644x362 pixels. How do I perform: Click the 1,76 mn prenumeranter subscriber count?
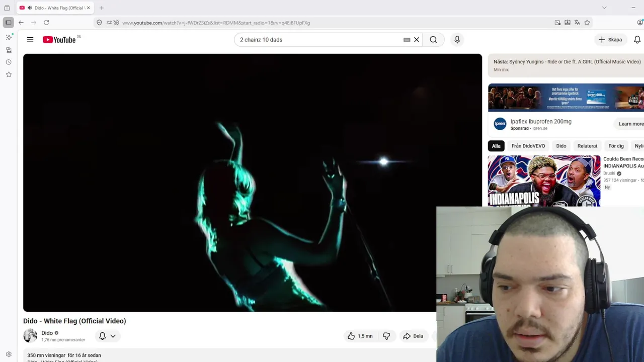[63, 340]
